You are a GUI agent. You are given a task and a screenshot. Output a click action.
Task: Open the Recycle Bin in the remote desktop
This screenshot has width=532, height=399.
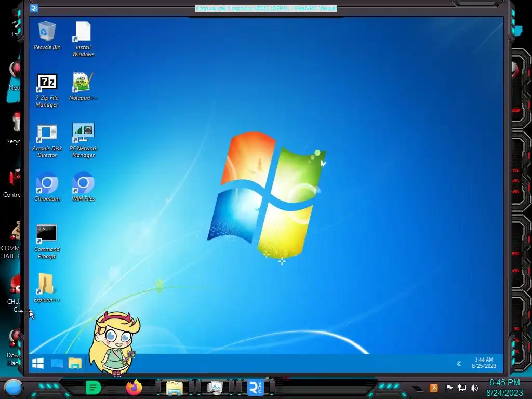click(47, 36)
